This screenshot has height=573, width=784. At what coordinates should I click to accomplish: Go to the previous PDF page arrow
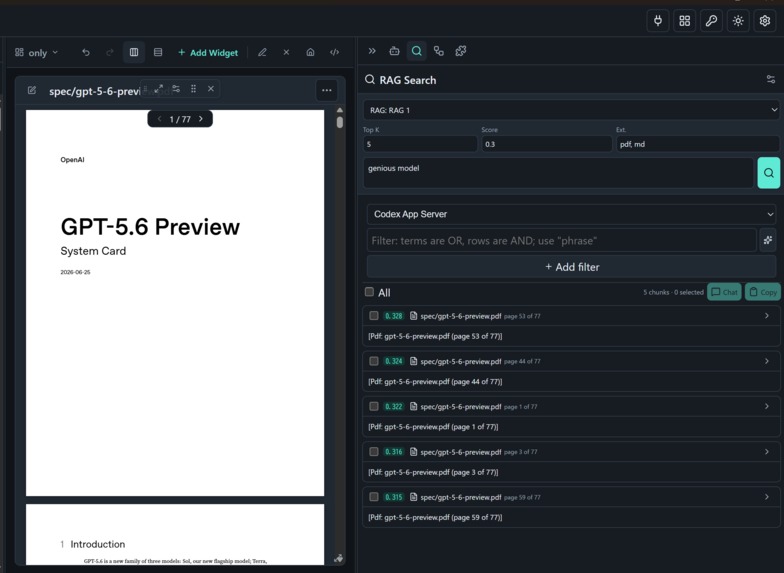[159, 119]
